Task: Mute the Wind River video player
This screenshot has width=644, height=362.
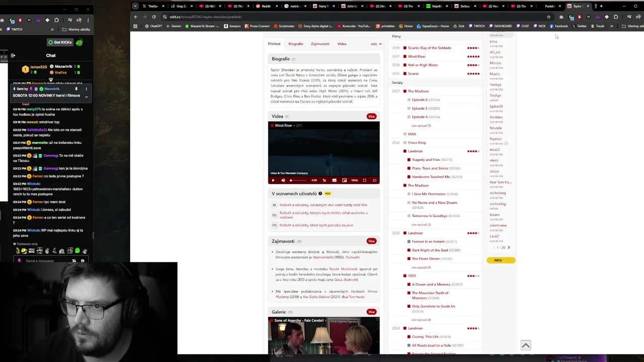Action: tap(283, 180)
